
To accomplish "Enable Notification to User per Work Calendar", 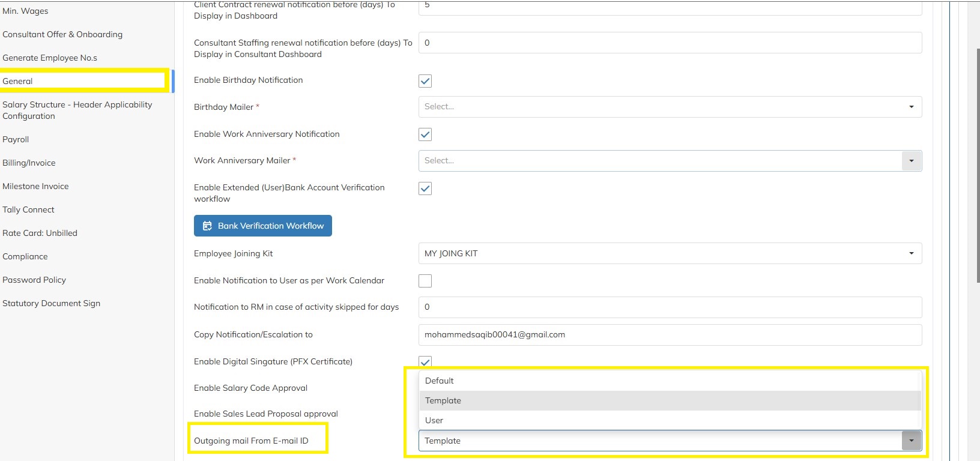I will pos(425,280).
